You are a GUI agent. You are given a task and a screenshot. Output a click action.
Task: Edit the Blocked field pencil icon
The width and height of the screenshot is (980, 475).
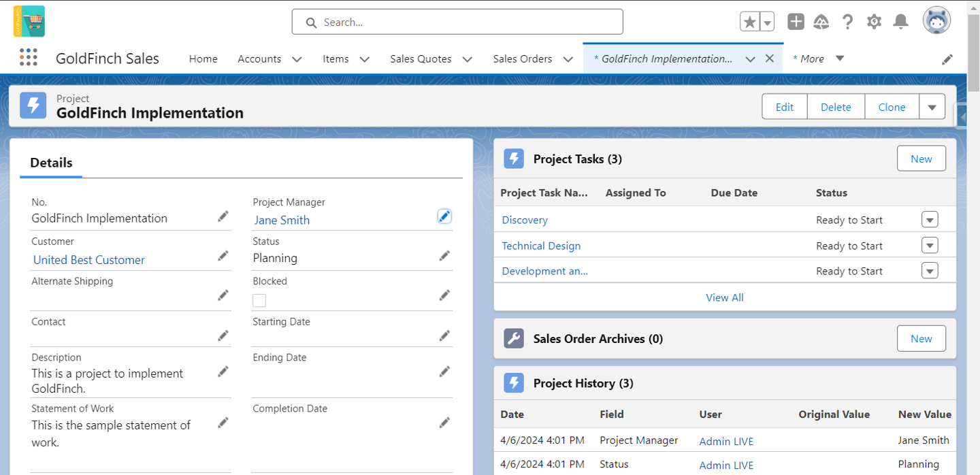(444, 295)
